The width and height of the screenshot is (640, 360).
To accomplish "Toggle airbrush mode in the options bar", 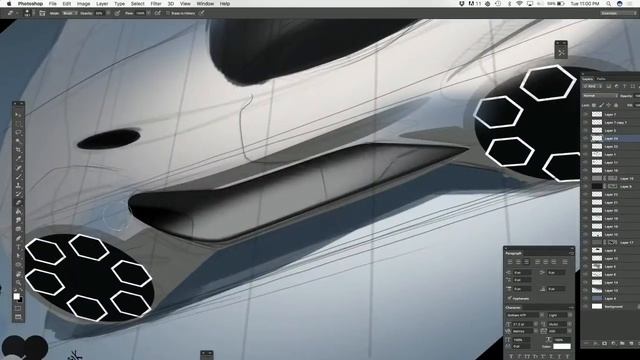I will pos(157,13).
